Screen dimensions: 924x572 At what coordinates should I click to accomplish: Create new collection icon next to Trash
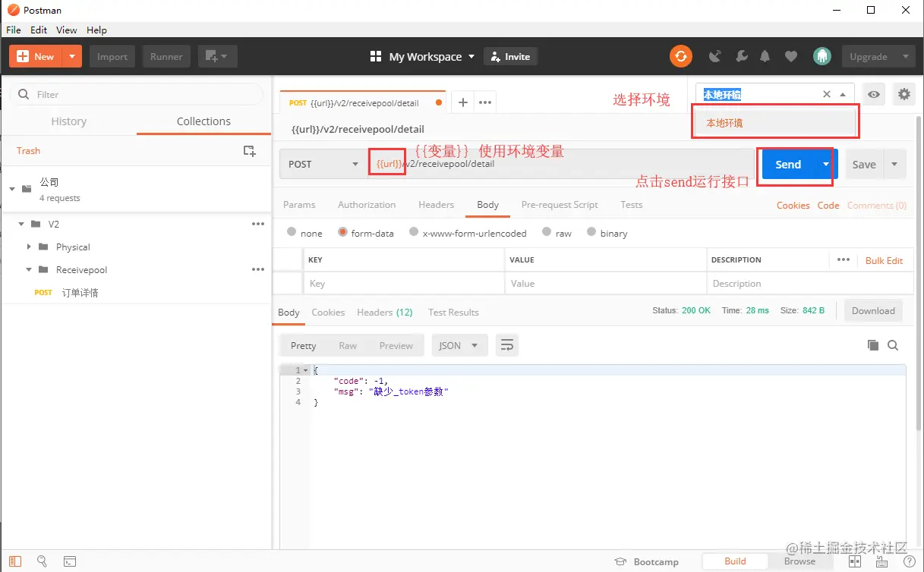coord(249,151)
